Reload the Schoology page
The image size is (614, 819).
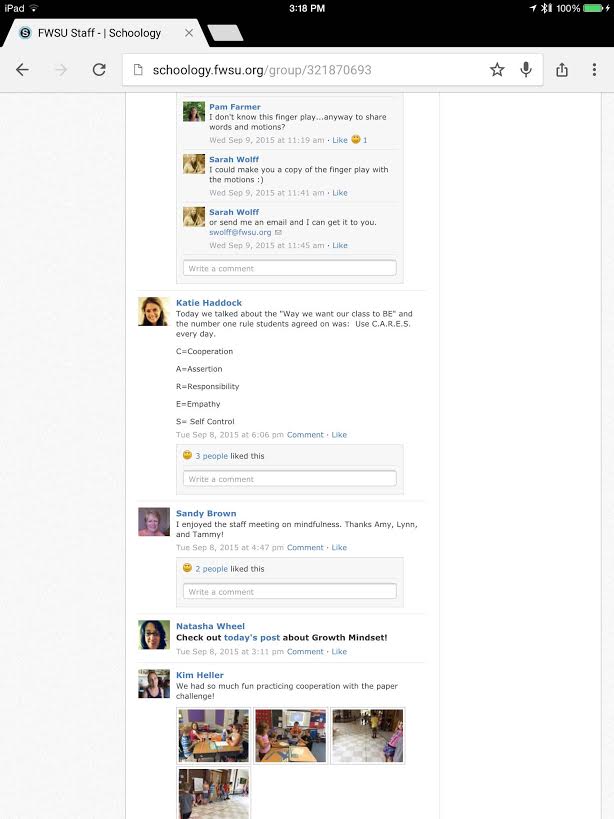click(x=99, y=69)
